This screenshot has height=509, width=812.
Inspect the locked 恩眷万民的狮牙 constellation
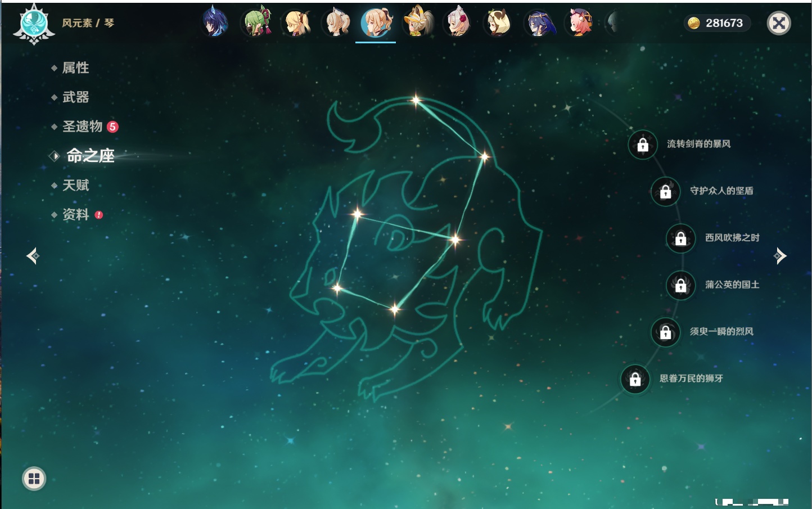(635, 379)
